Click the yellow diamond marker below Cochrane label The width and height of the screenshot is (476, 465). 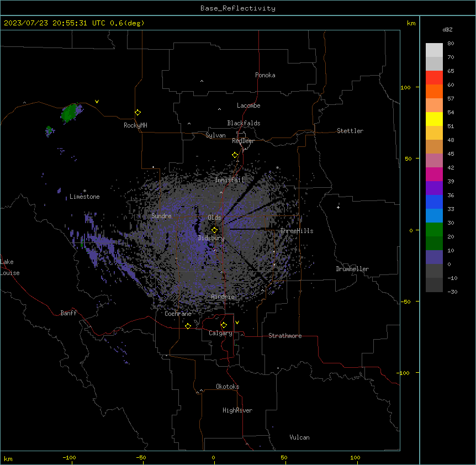click(x=188, y=326)
